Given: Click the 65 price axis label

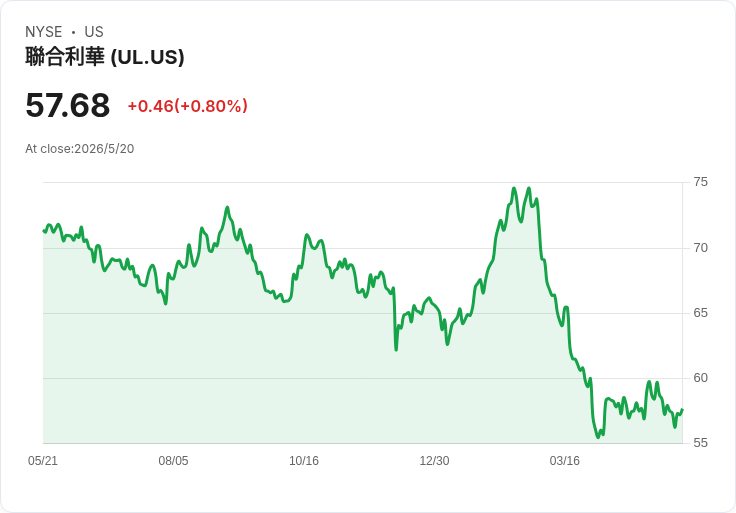Looking at the screenshot, I should (x=700, y=313).
